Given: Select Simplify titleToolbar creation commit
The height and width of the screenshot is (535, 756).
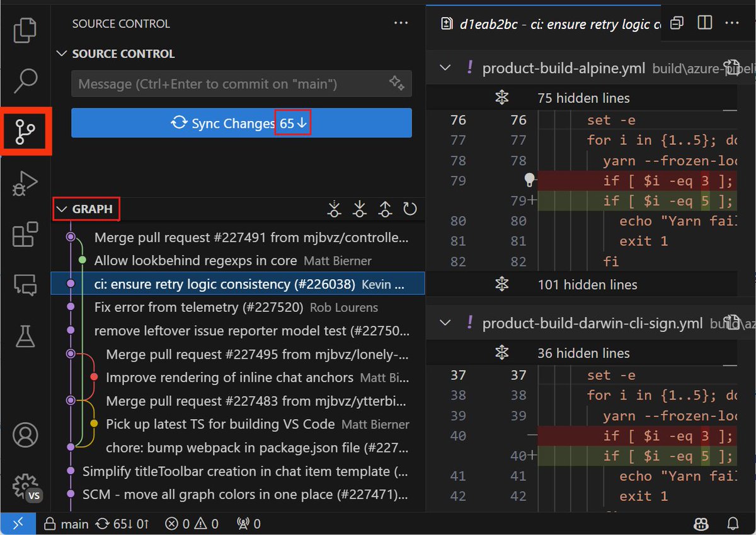Looking at the screenshot, I should point(238,471).
